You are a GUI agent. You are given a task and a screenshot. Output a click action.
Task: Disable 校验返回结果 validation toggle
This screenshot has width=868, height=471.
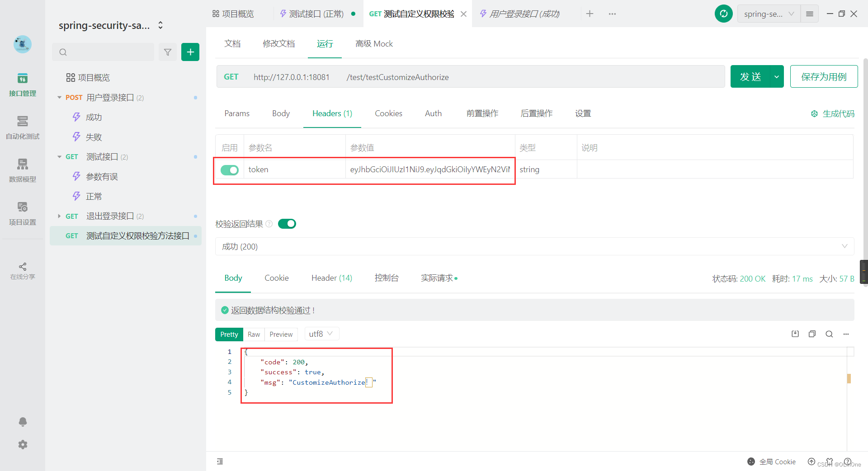click(x=287, y=223)
